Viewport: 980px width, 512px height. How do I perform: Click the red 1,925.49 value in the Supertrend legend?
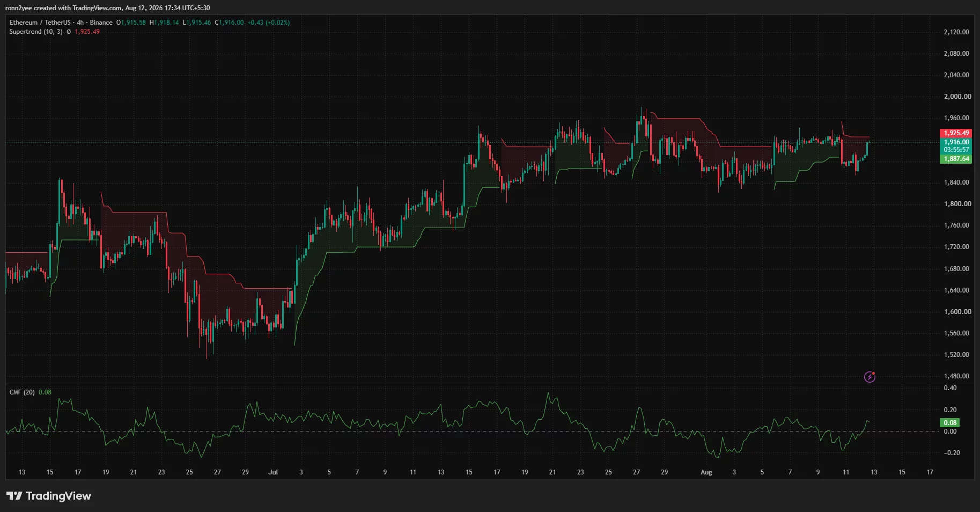[87, 32]
